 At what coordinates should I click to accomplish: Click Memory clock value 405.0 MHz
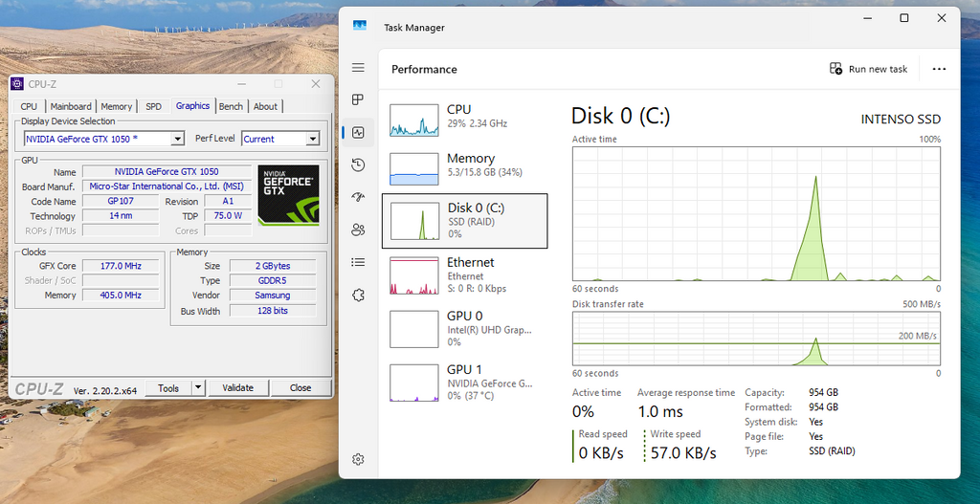click(121, 296)
